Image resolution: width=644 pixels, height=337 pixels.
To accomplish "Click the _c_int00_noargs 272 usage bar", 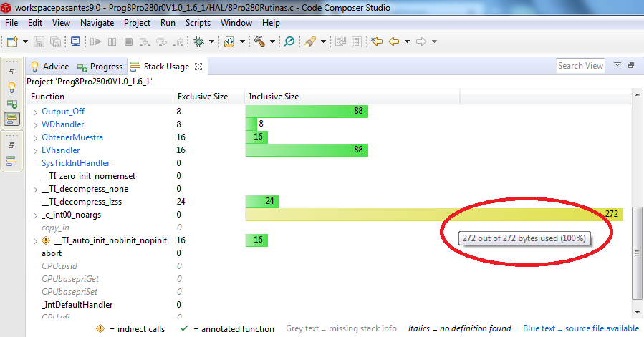I will 434,214.
